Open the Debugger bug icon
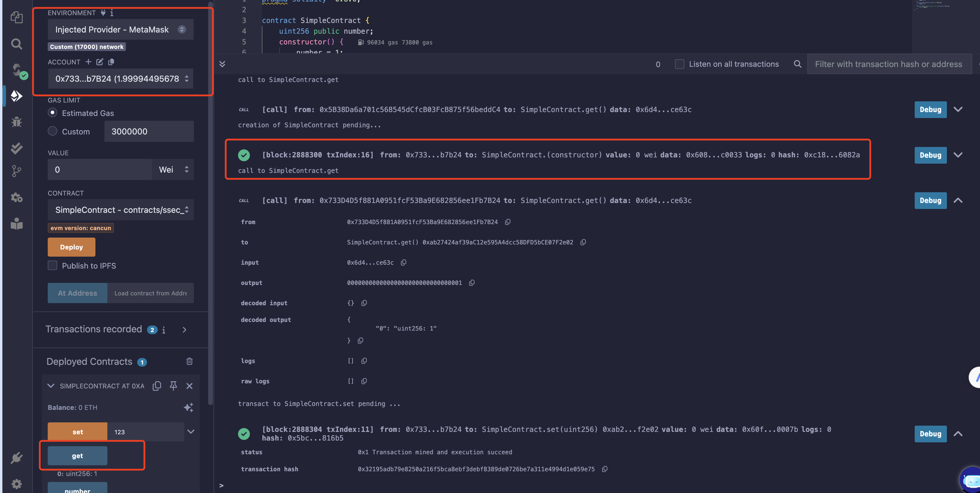The image size is (980, 493). [16, 122]
